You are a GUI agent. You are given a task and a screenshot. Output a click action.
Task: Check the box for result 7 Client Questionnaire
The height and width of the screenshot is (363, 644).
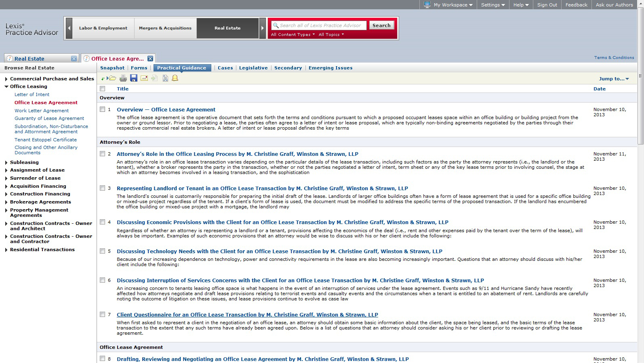[x=103, y=315]
